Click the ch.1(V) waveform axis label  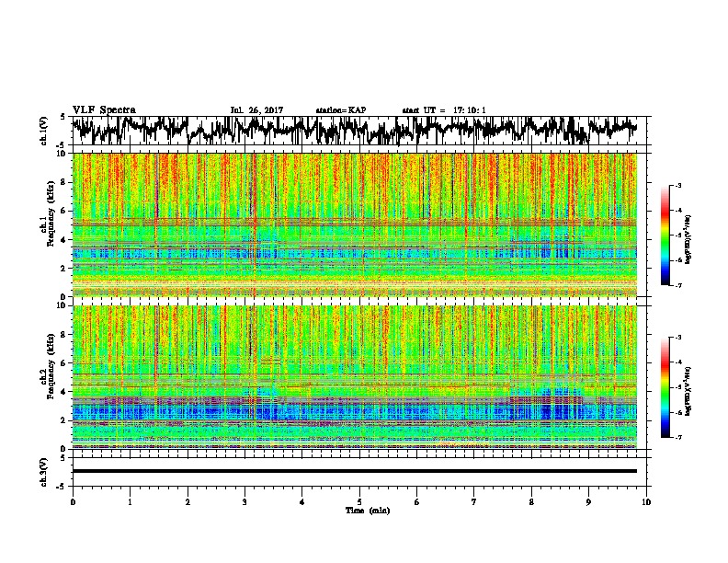pyautogui.click(x=44, y=131)
